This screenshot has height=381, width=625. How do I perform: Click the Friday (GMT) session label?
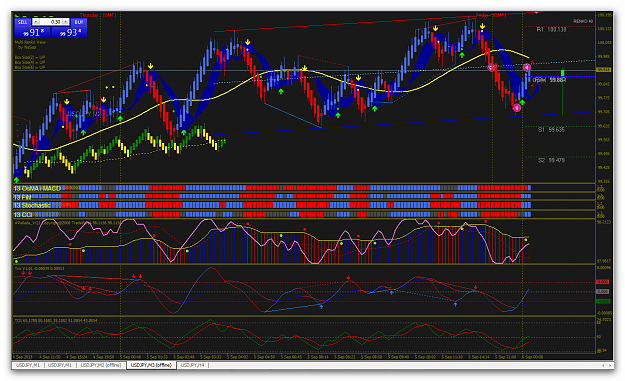coord(491,15)
